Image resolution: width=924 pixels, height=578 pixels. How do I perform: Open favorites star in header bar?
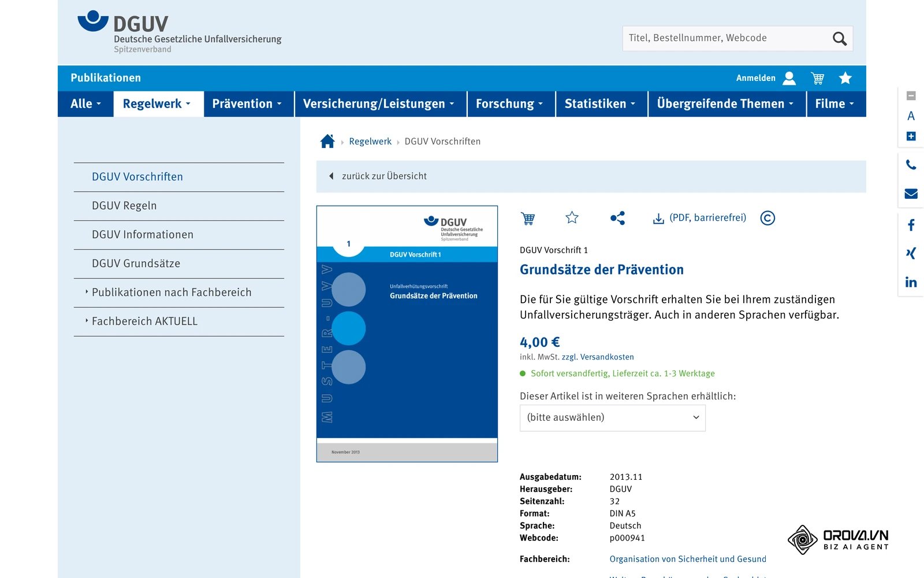point(845,78)
